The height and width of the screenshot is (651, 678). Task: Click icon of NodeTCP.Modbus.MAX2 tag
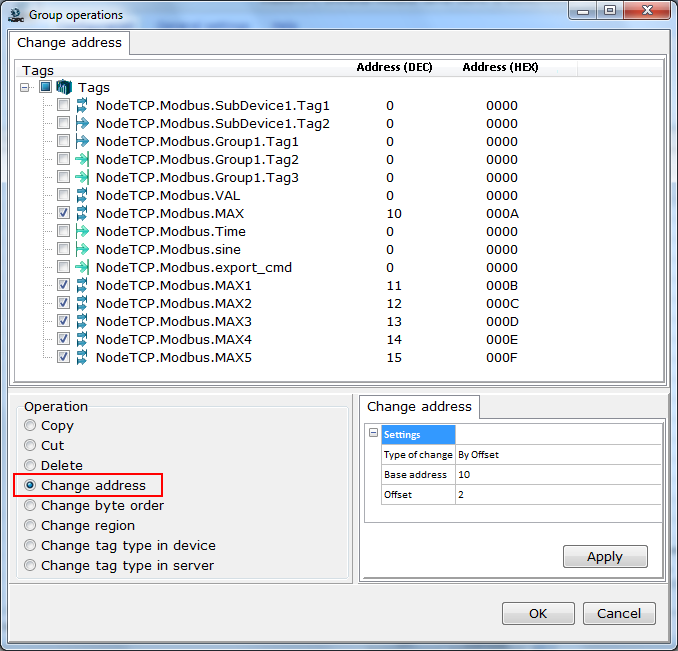coord(82,303)
